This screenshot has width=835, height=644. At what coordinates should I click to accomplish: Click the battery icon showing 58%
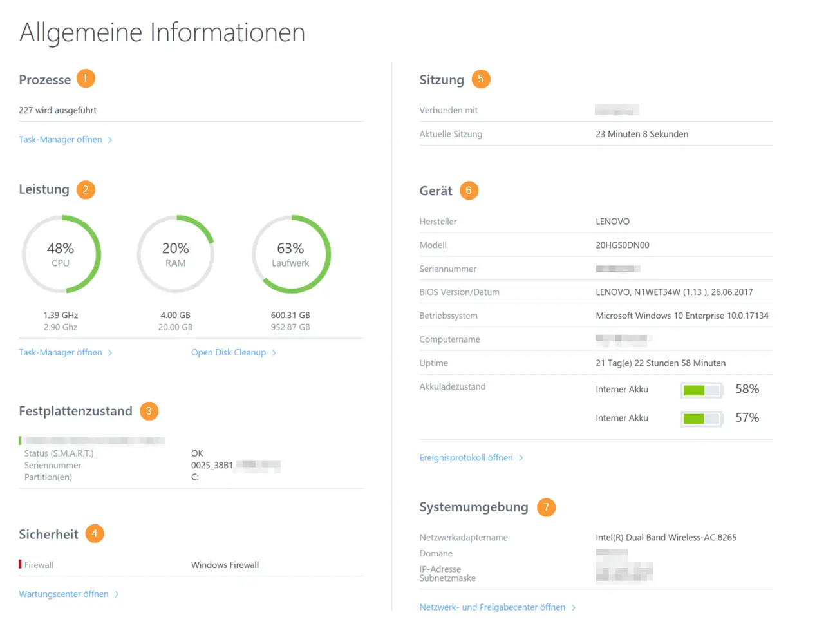pyautogui.click(x=702, y=390)
